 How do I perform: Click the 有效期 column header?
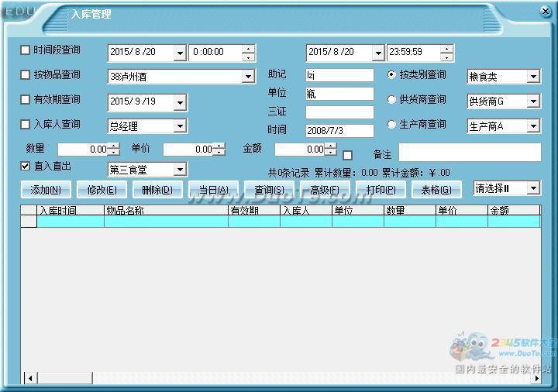[x=254, y=210]
